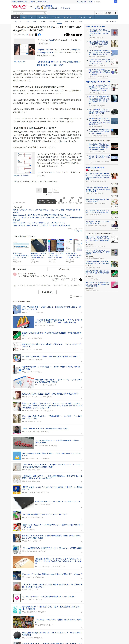Open settings via the gear icon
This screenshot has height=644, width=129.
[x=115, y=13]
